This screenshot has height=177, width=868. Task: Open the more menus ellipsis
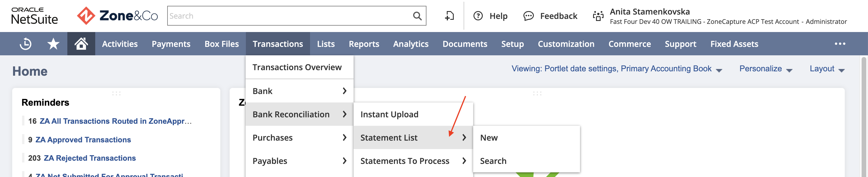coord(840,44)
